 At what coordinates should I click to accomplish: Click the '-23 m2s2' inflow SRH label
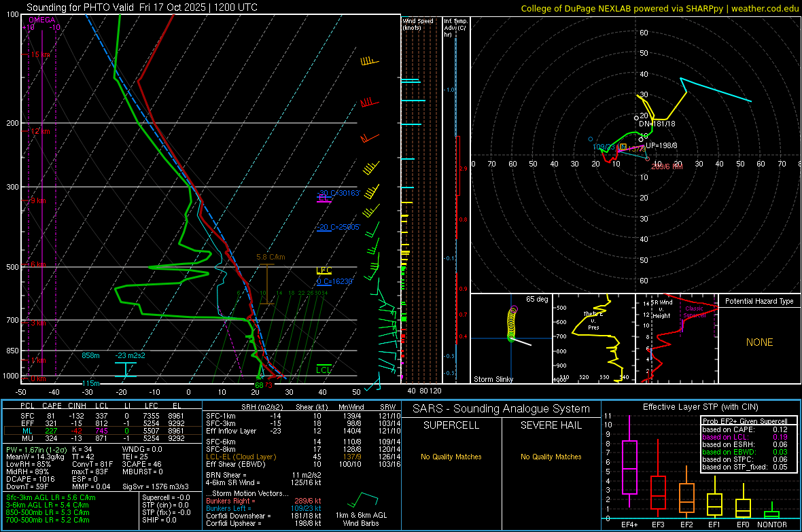130,355
